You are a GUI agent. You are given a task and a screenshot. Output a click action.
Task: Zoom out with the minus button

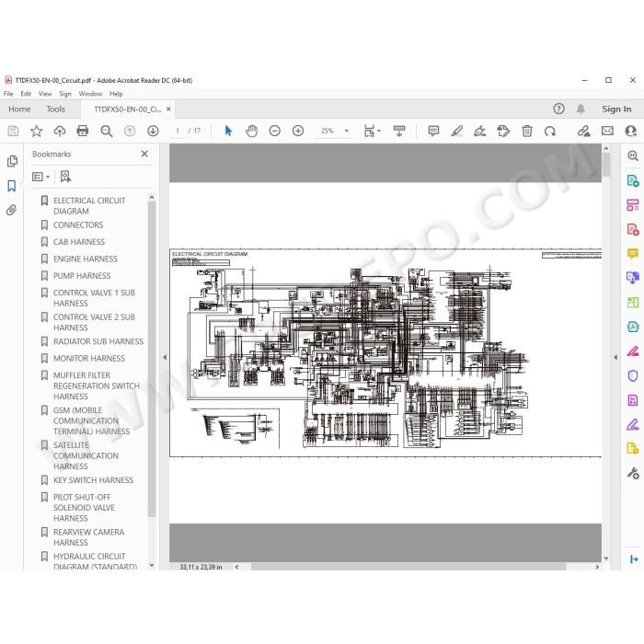point(275,131)
